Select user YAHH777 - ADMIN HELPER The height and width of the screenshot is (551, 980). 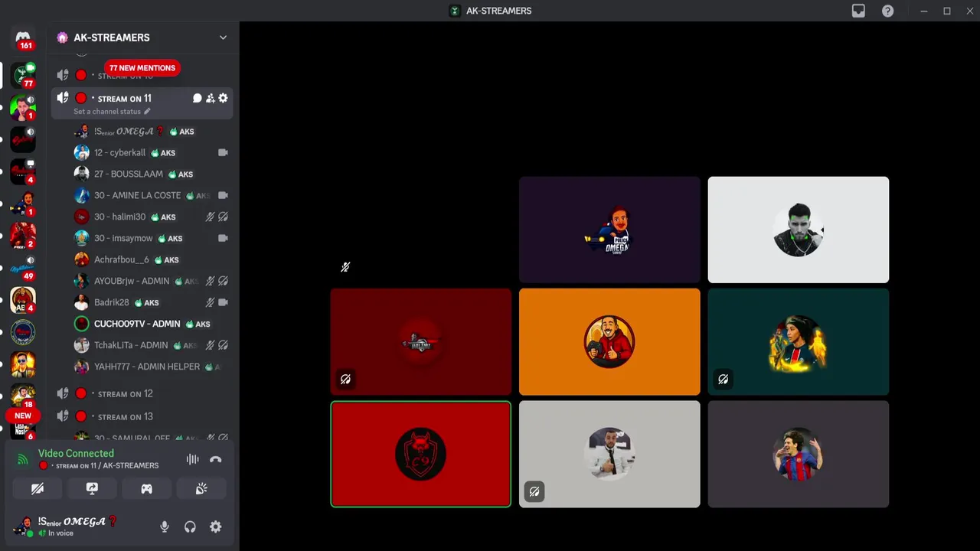pos(152,367)
